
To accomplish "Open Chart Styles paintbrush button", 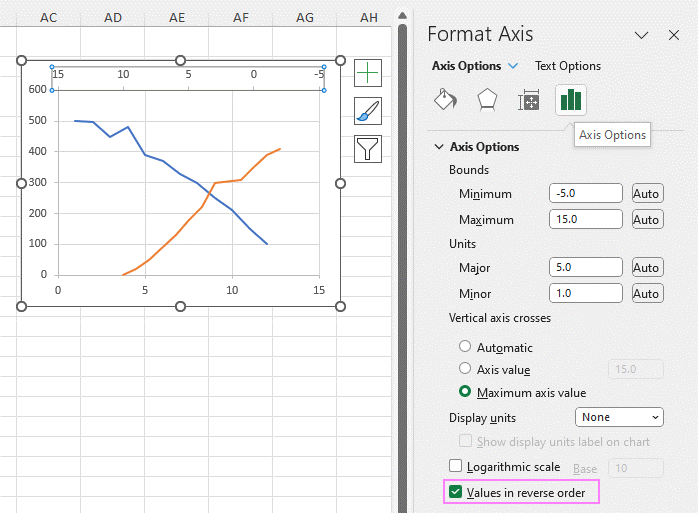I will pyautogui.click(x=368, y=111).
